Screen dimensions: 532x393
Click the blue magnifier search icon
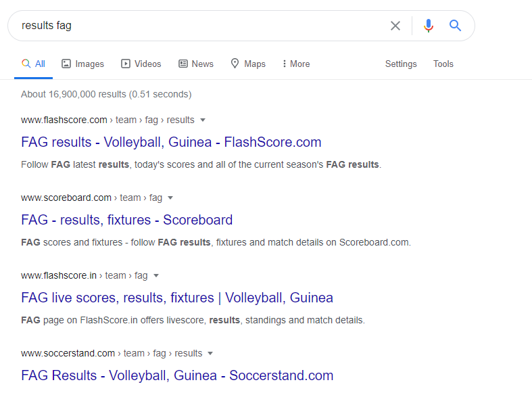tap(456, 26)
